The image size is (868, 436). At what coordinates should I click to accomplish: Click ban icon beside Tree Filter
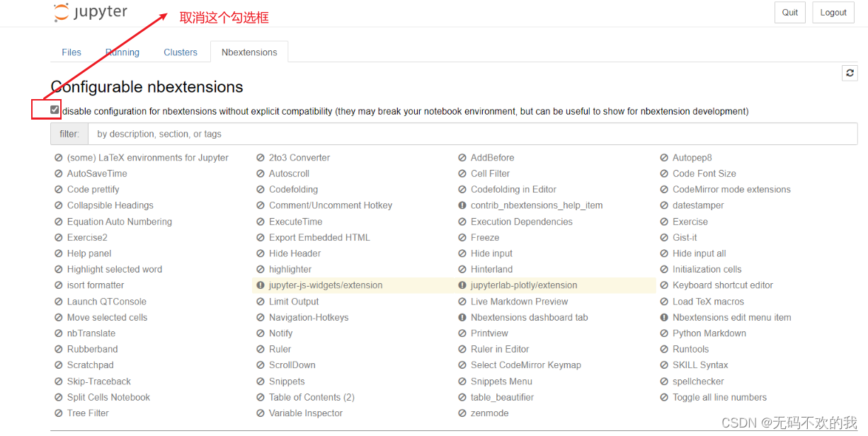[59, 413]
